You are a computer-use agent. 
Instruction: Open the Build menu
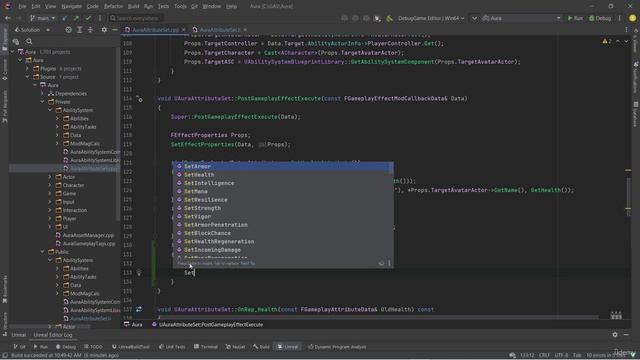tap(133, 7)
